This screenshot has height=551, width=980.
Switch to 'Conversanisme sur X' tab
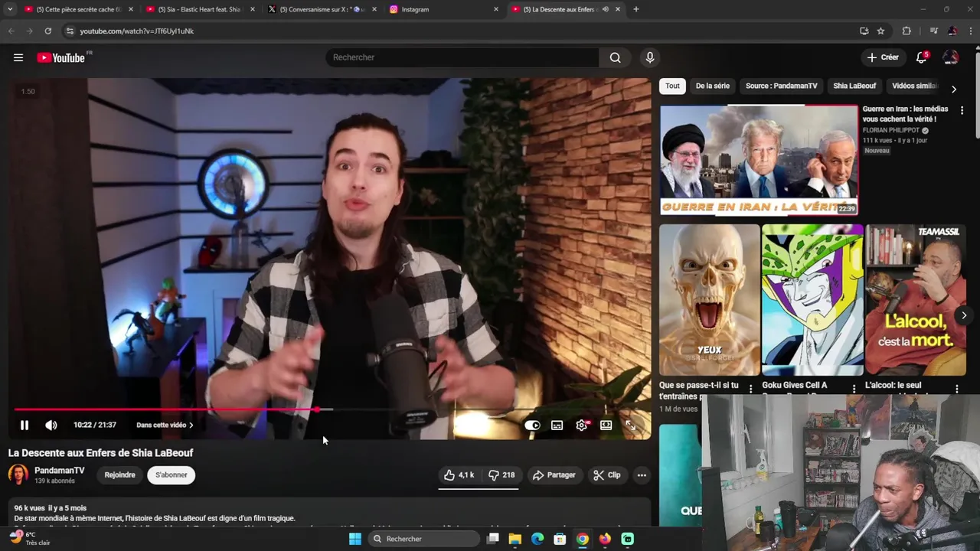tap(321, 9)
